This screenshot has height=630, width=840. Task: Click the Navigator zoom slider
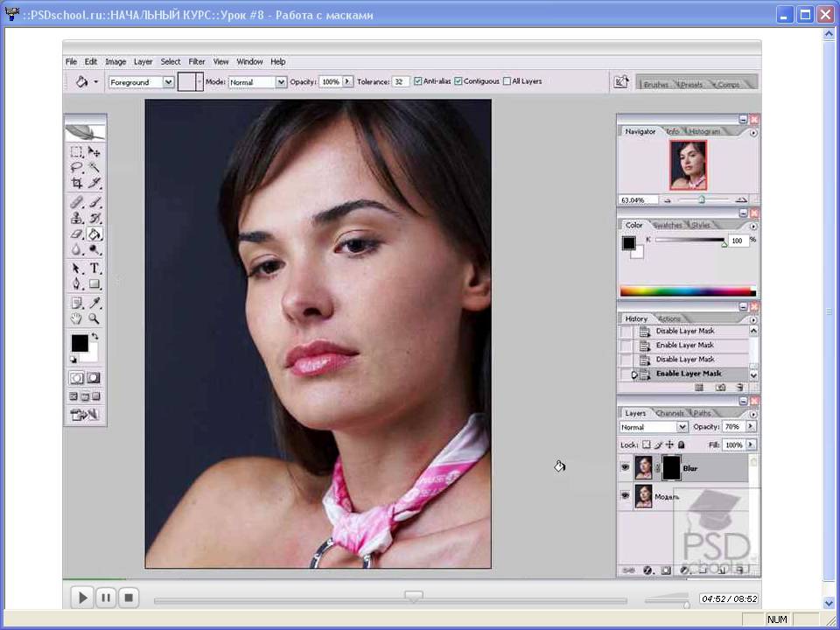point(703,199)
